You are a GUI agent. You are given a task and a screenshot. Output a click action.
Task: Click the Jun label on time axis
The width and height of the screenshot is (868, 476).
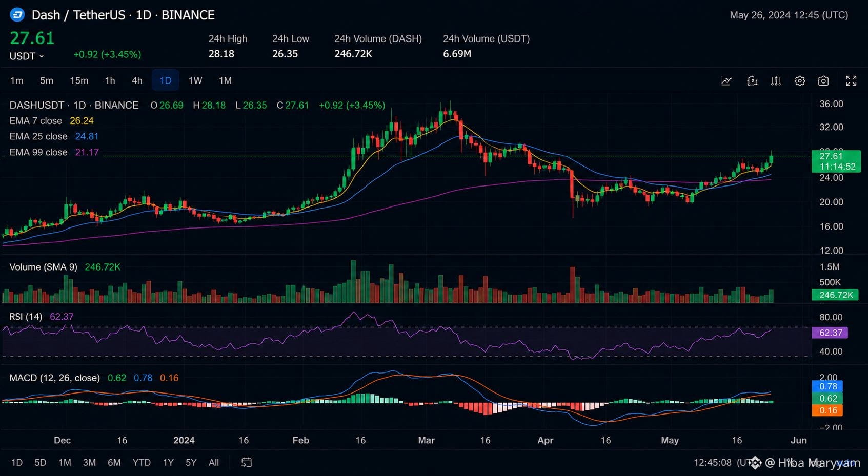(799, 440)
